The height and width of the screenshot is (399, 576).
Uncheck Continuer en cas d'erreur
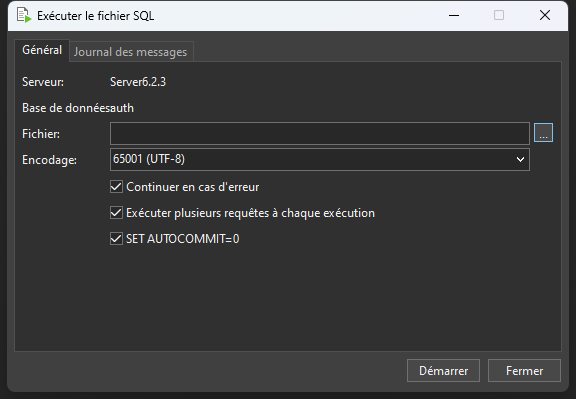tap(116, 187)
